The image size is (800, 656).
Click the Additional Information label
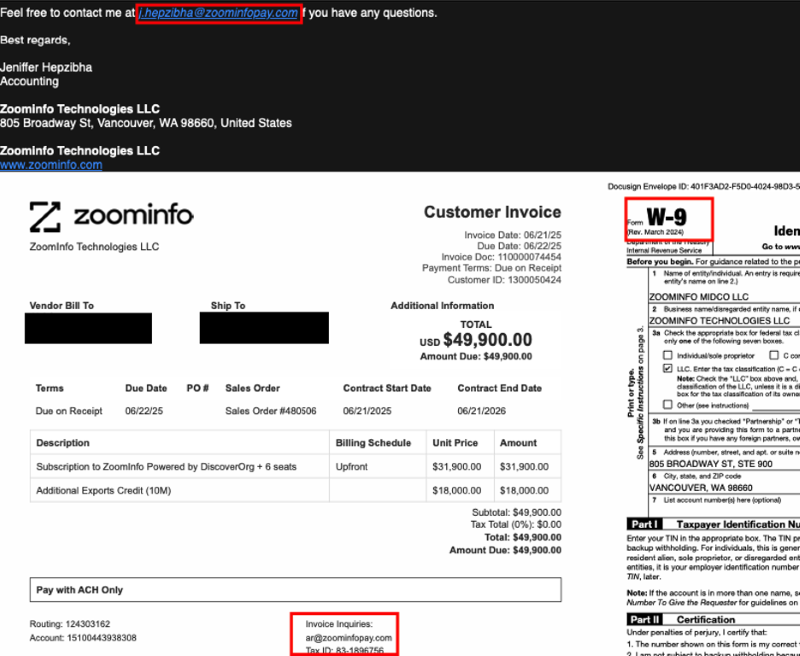(442, 306)
